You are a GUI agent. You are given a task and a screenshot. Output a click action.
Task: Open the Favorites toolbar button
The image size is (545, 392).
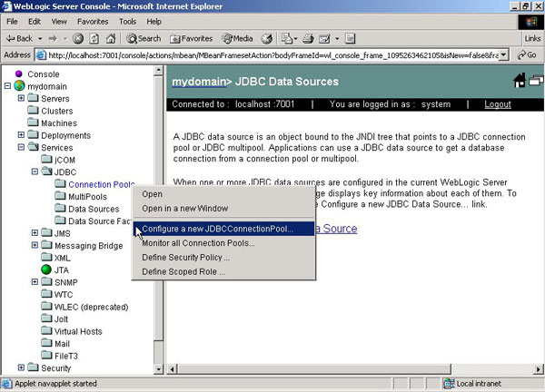point(191,38)
